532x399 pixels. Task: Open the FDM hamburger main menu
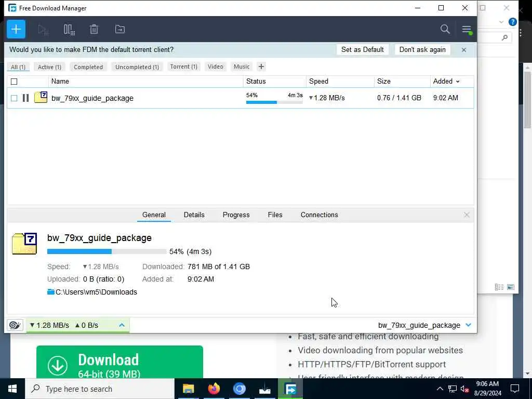pyautogui.click(x=467, y=30)
